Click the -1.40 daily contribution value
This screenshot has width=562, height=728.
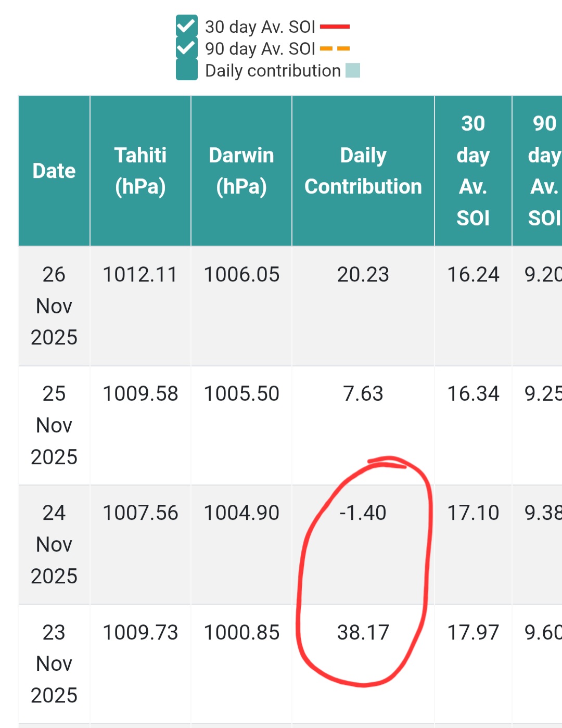[x=363, y=513]
